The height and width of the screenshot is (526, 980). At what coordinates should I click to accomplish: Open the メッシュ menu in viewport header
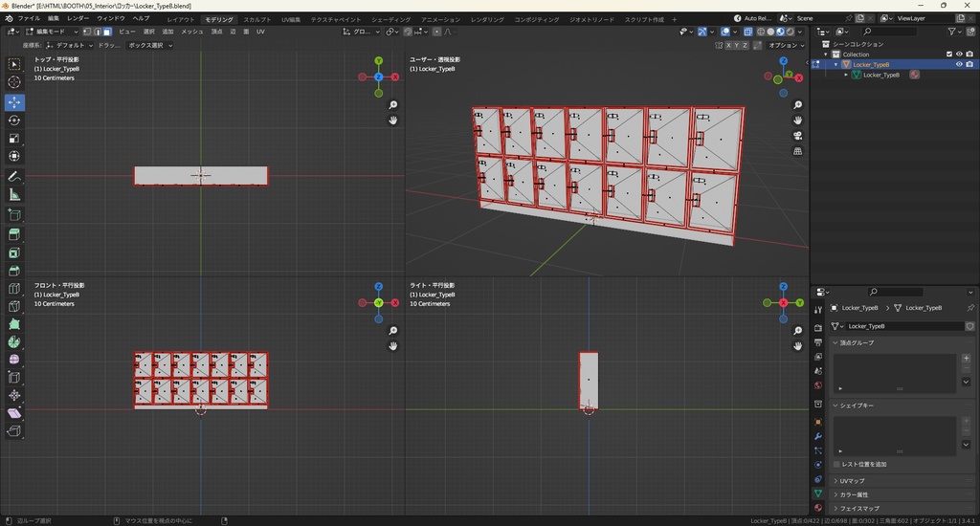(x=192, y=32)
